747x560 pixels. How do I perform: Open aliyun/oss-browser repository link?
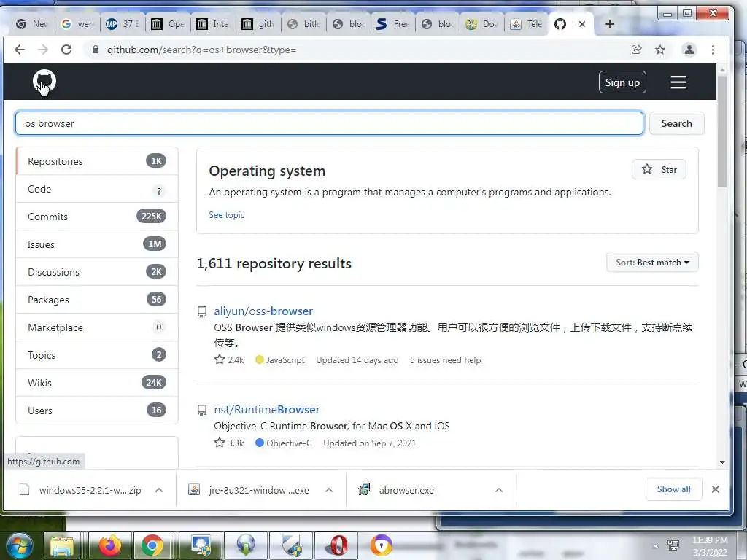click(263, 311)
